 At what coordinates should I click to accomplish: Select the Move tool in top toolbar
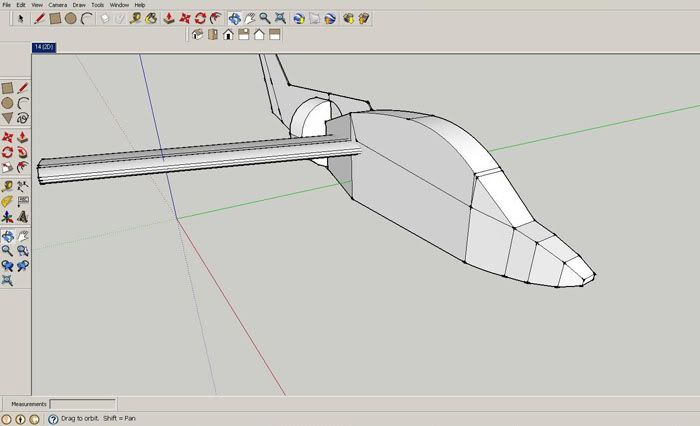[x=184, y=19]
